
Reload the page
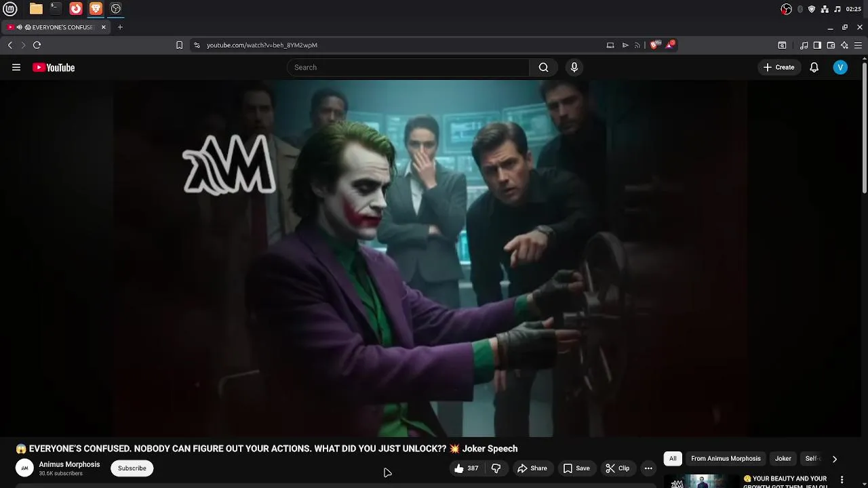pos(37,45)
